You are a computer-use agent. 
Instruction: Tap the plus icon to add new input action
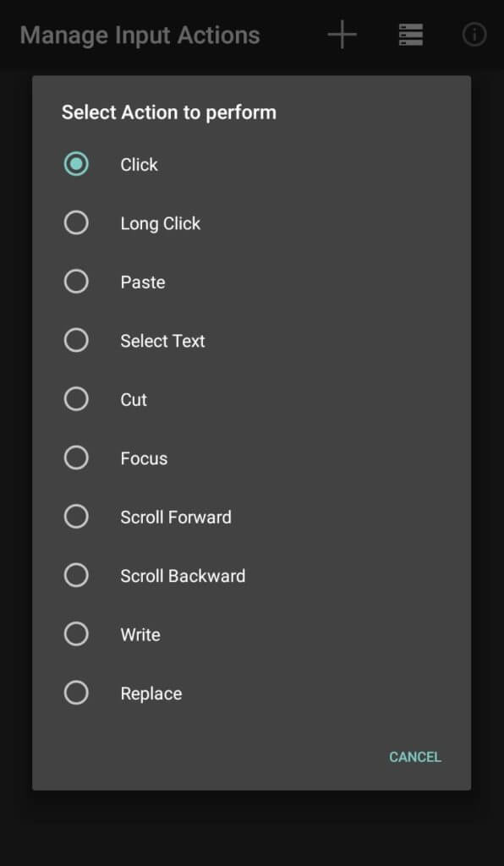pos(341,35)
